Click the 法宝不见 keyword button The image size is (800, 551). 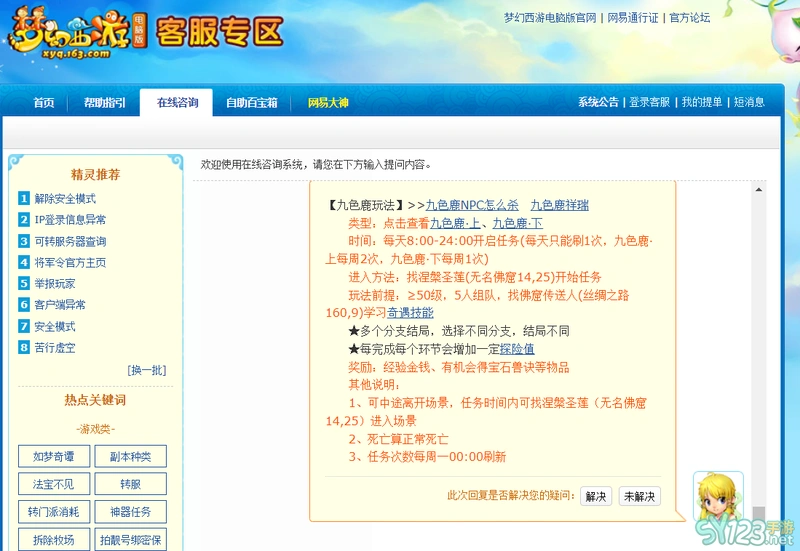click(54, 484)
